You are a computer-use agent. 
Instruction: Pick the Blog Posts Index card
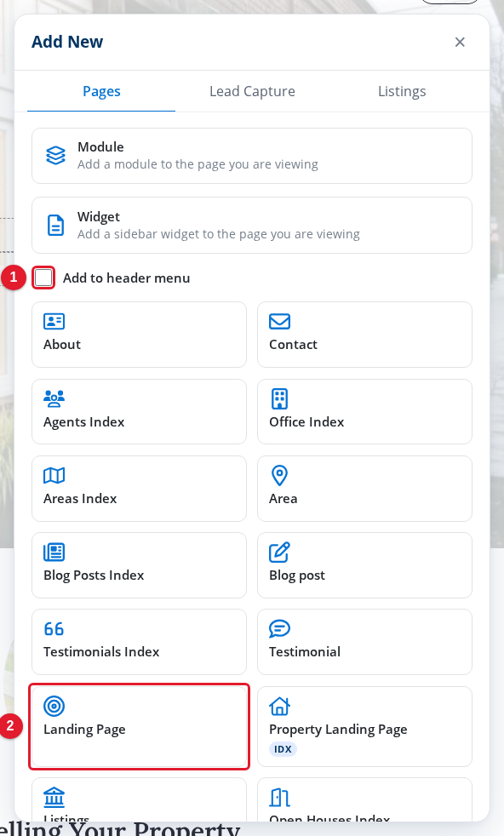click(x=140, y=565)
